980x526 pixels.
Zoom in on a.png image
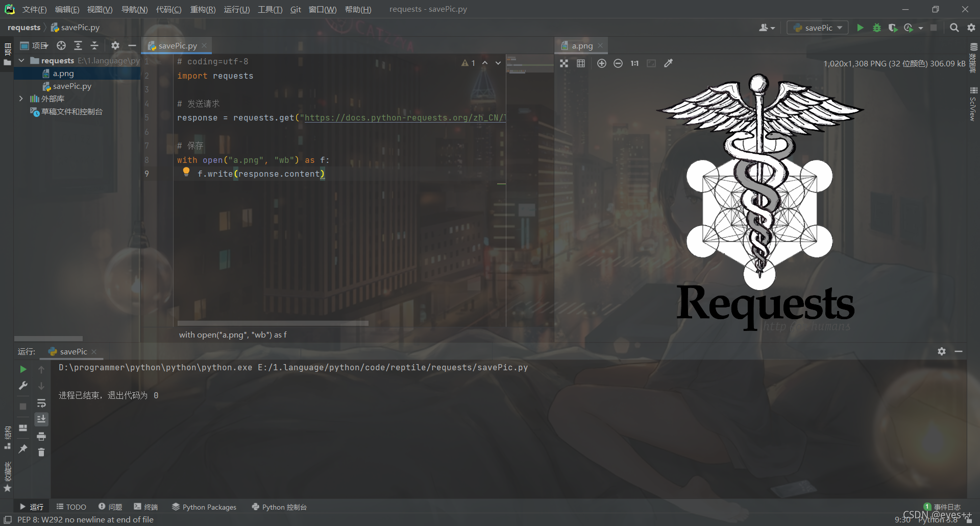602,63
